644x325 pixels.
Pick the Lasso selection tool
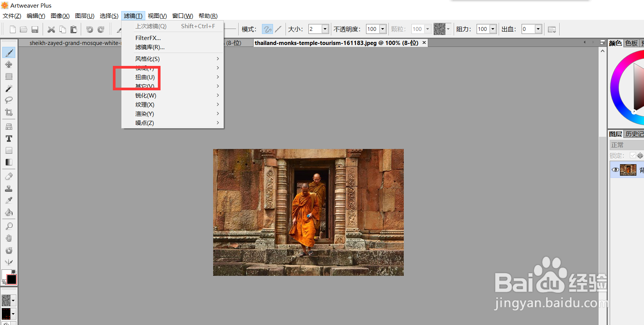9,100
